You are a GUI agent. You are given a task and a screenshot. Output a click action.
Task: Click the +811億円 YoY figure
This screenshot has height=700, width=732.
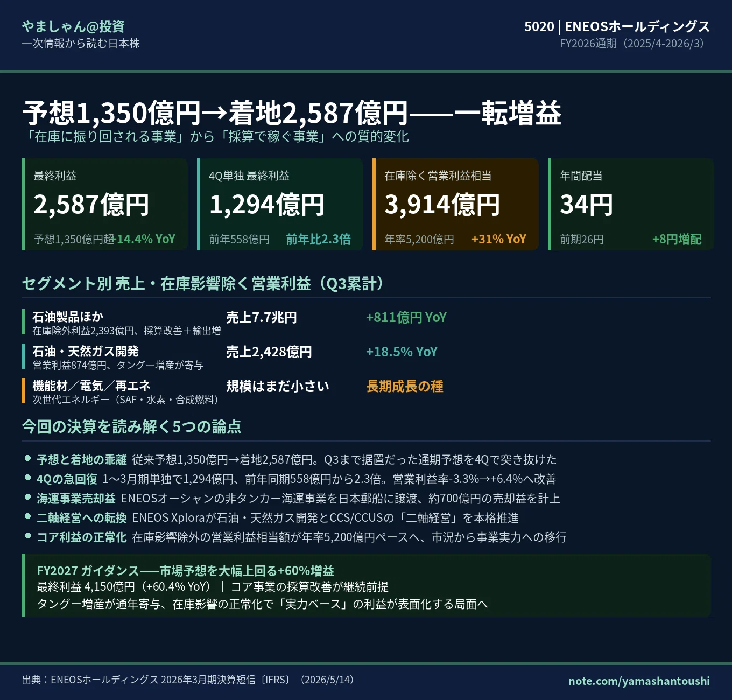(406, 317)
